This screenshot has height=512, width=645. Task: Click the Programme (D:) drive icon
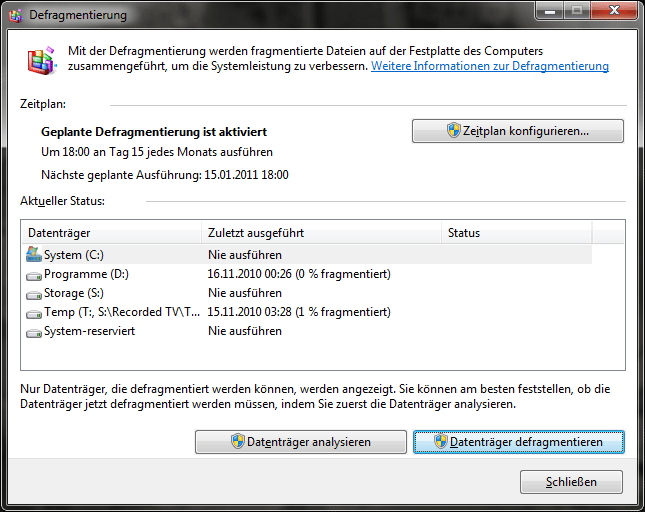[34, 276]
